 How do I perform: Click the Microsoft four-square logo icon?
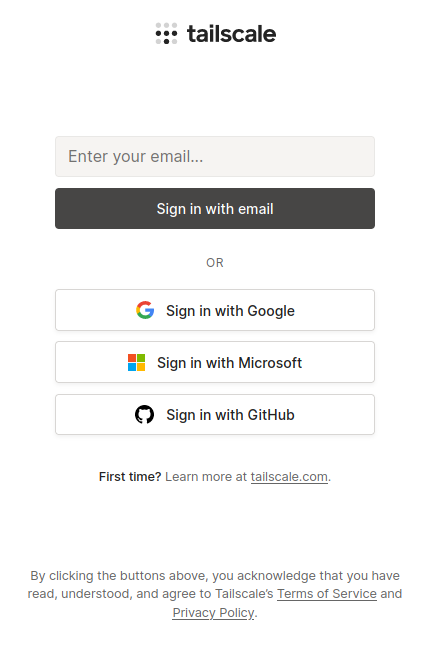pos(136,362)
